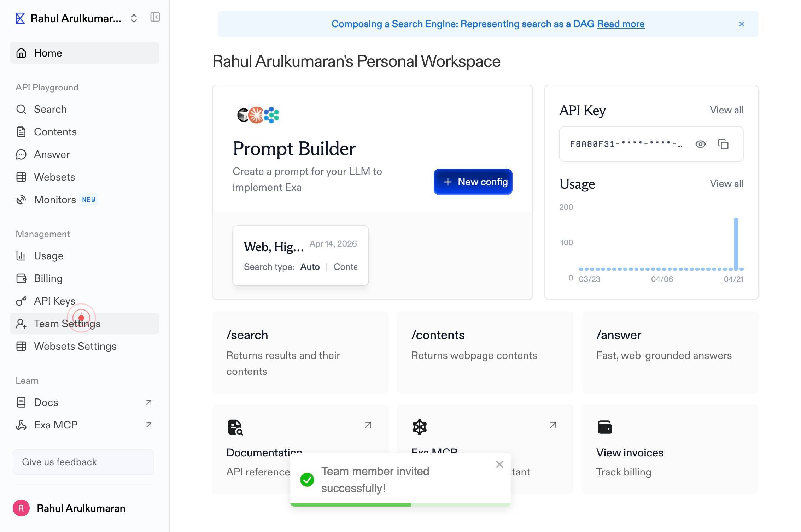Select the Usage bar chart icon
801x532 pixels.
[x=21, y=256]
